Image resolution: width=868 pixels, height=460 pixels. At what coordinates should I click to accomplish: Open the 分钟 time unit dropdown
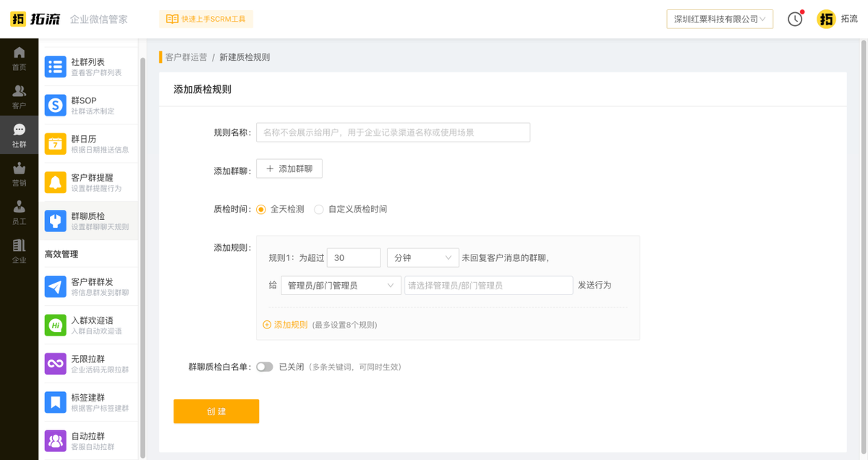click(x=423, y=257)
